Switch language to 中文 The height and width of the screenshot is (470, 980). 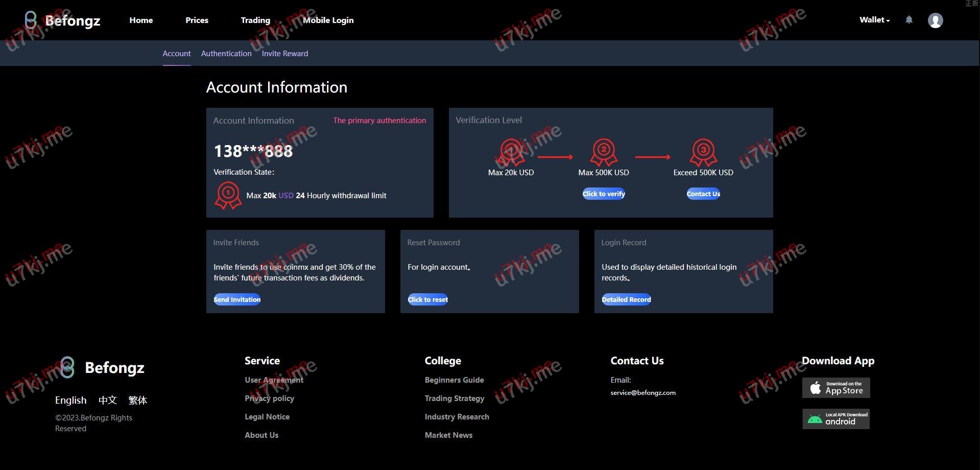tap(108, 400)
